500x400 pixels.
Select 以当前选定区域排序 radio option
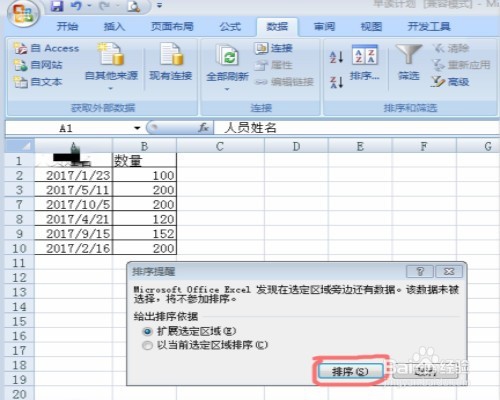[x=205, y=345]
